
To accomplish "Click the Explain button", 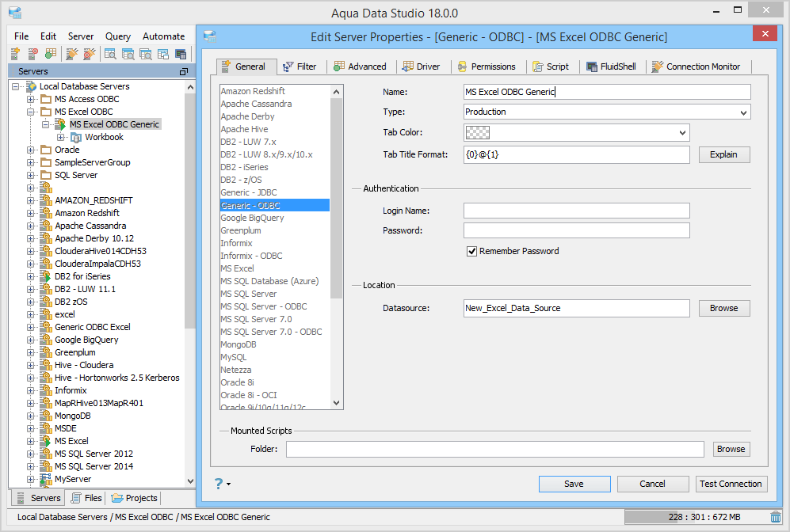I will pos(724,155).
